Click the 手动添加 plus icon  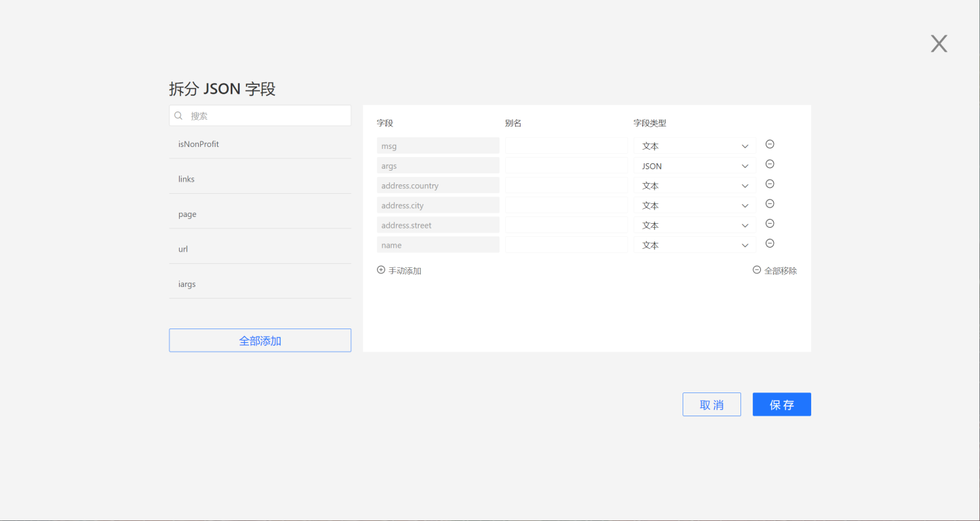click(381, 270)
